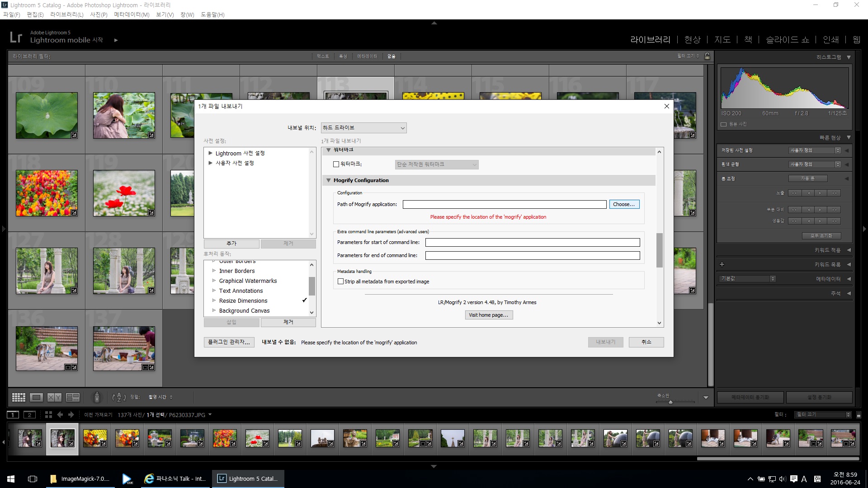Open the 메타데이터(M) menu
The height and width of the screenshot is (488, 868).
click(x=131, y=14)
